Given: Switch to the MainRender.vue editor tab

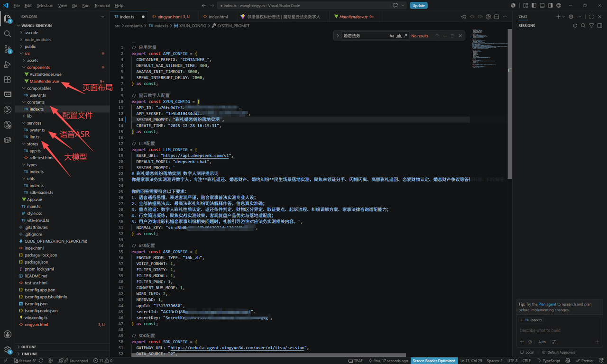Looking at the screenshot, I should tap(357, 17).
